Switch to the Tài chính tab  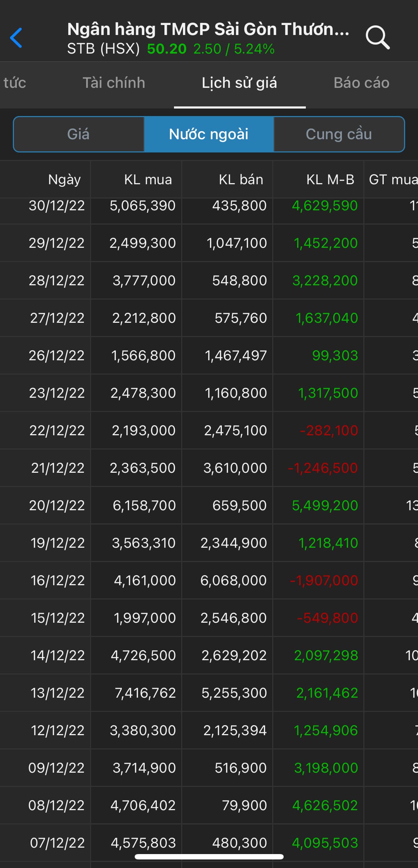pyautogui.click(x=114, y=83)
